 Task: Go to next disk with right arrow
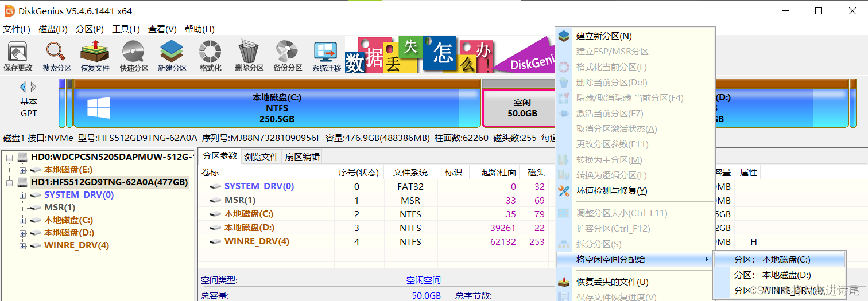pyautogui.click(x=34, y=87)
